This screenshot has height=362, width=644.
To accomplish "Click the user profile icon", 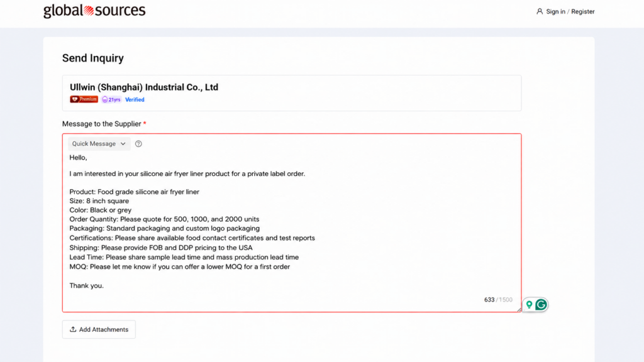I will point(539,11).
